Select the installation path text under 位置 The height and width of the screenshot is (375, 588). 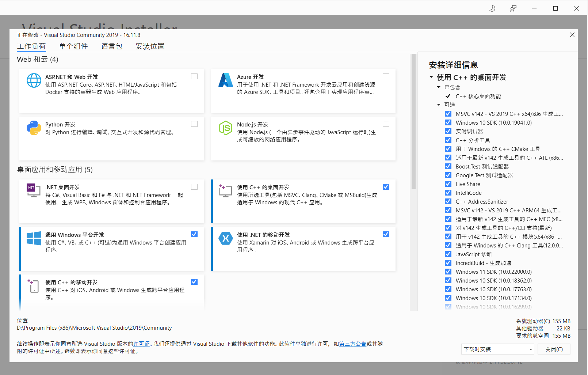94,328
